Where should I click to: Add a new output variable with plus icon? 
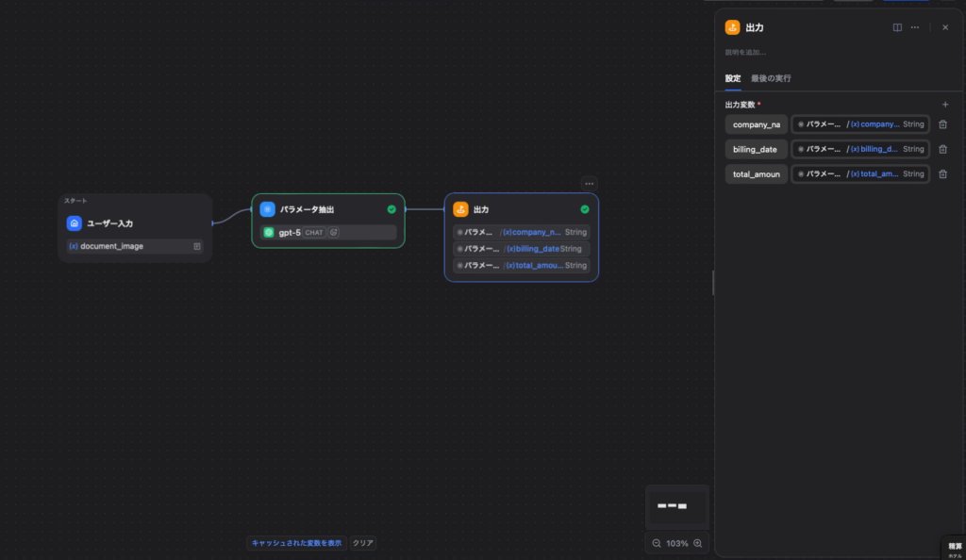coord(945,105)
